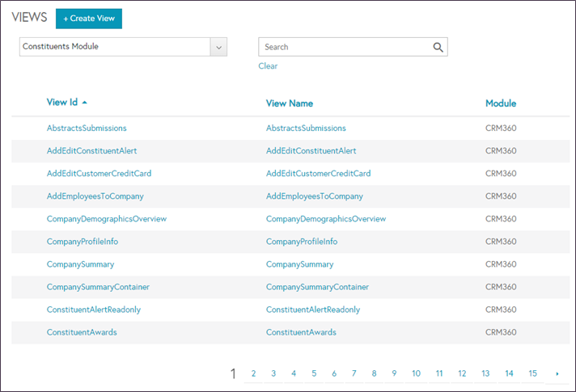Open AbstractsSubmissions view Id link
This screenshot has width=576, height=392.
[x=87, y=128]
